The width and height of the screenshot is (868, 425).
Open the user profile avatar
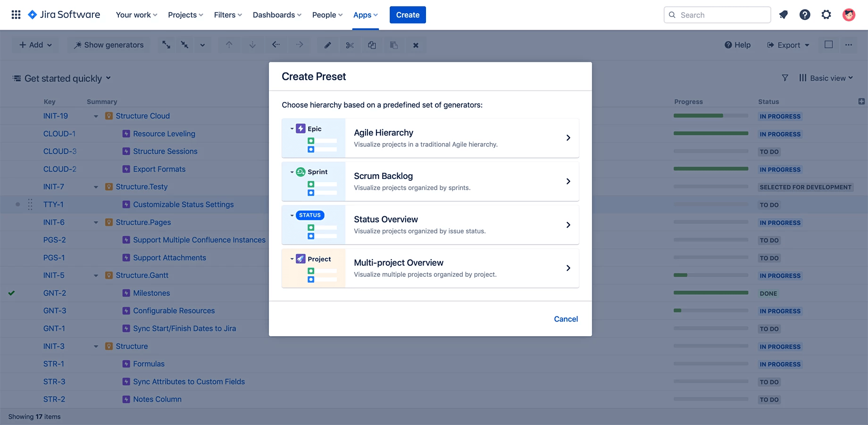point(849,15)
